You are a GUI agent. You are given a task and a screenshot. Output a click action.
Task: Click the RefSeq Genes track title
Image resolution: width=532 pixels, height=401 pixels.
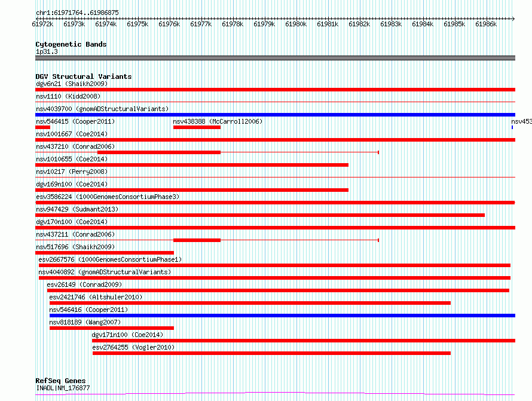pyautogui.click(x=60, y=381)
